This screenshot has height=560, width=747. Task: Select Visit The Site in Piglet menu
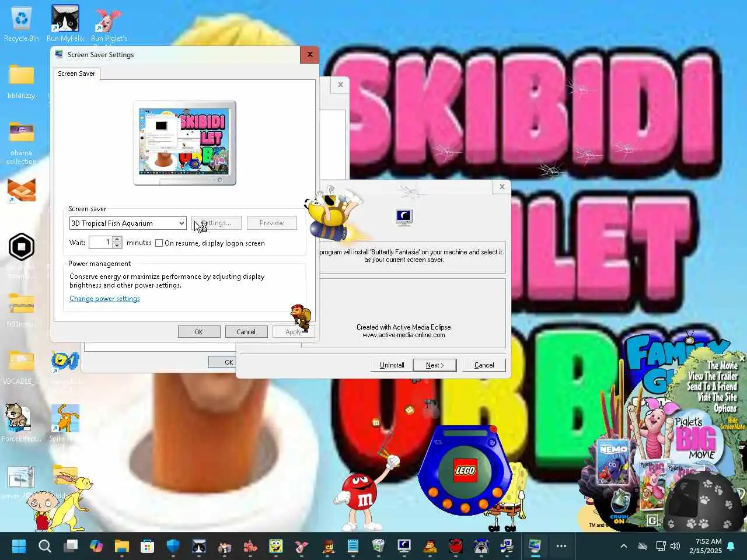point(717,397)
